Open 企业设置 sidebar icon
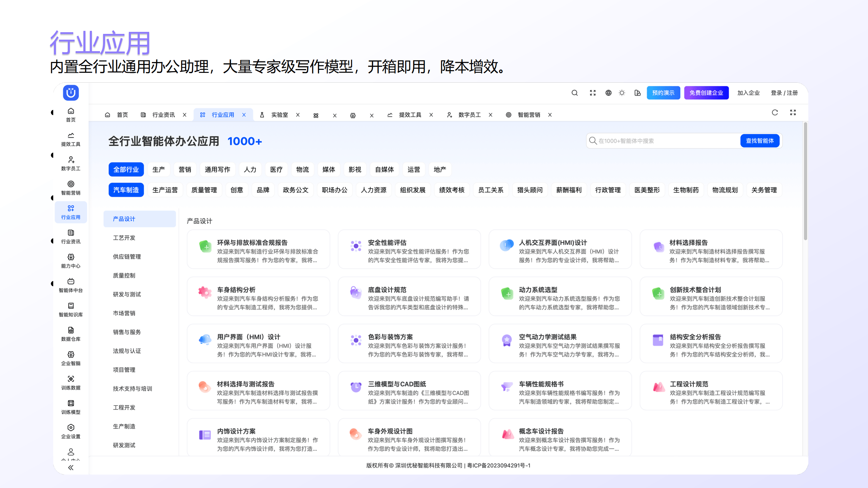The image size is (868, 488). pos(71,431)
